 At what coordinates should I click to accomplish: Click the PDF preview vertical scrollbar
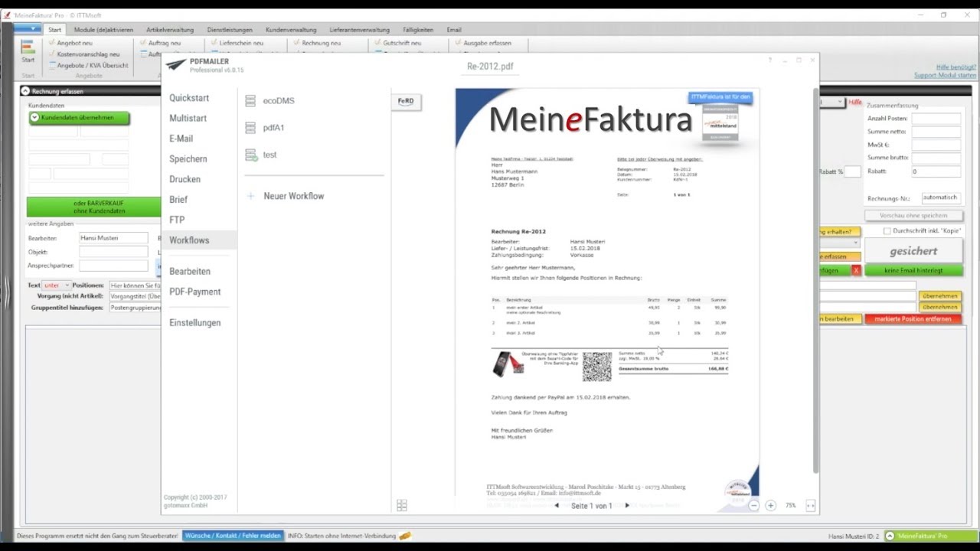pyautogui.click(x=815, y=279)
